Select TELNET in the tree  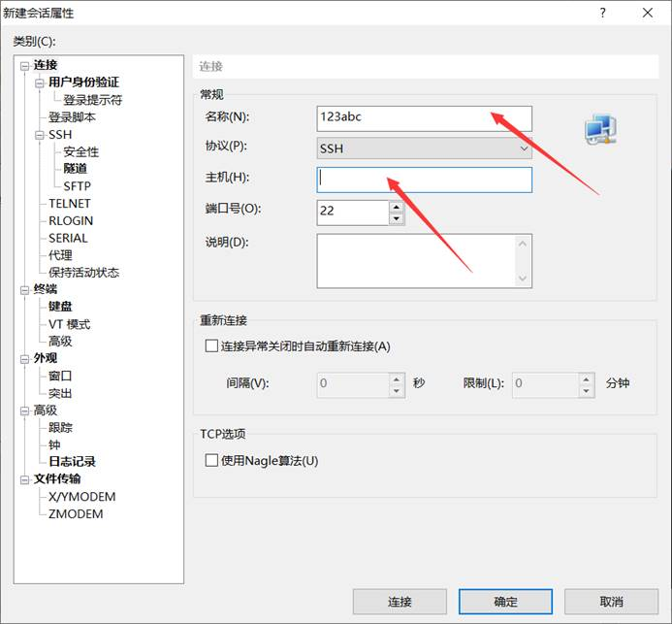click(70, 203)
